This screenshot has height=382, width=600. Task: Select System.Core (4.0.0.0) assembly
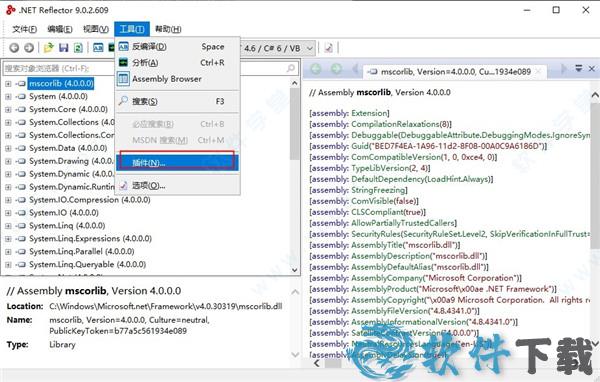(68, 109)
